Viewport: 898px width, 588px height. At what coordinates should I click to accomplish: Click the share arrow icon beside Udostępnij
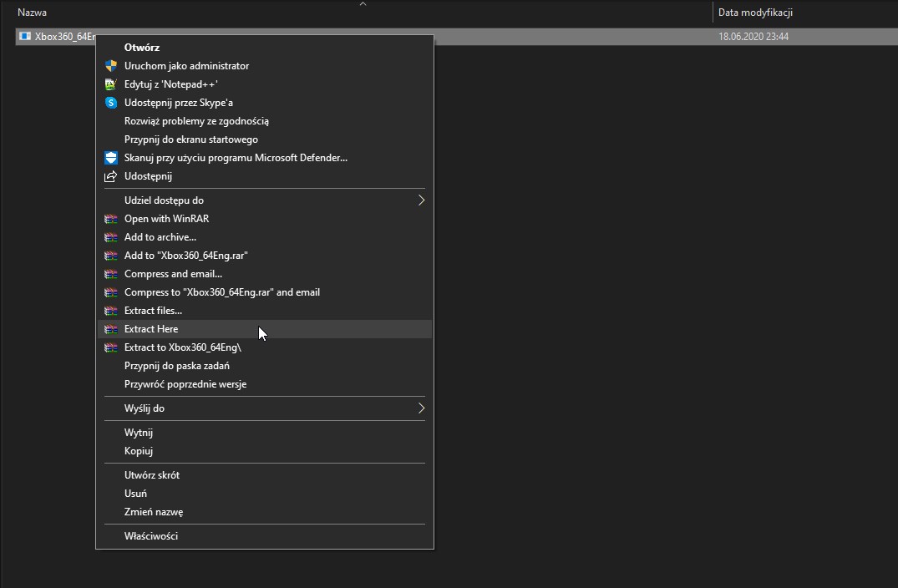(111, 175)
